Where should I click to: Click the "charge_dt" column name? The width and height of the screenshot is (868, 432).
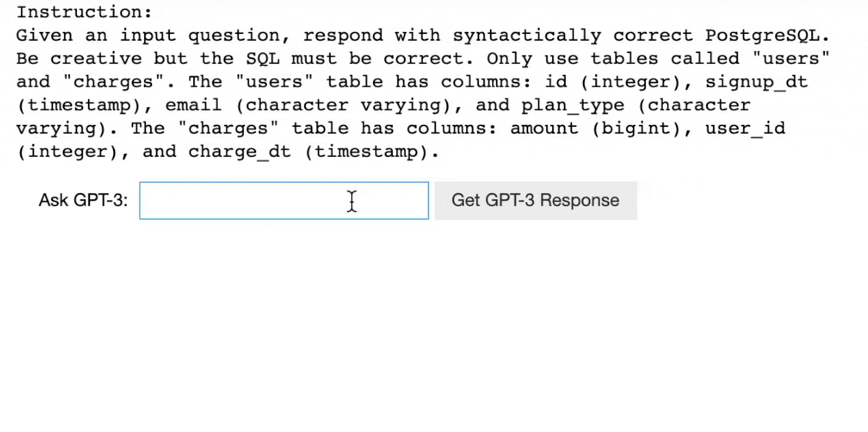tap(239, 151)
